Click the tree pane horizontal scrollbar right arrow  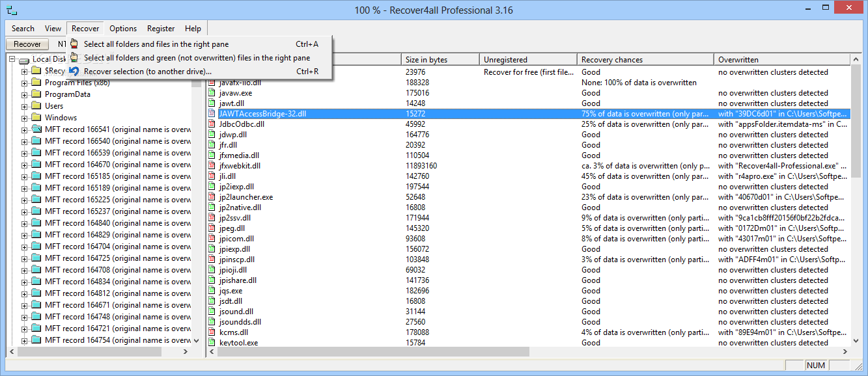pyautogui.click(x=186, y=352)
